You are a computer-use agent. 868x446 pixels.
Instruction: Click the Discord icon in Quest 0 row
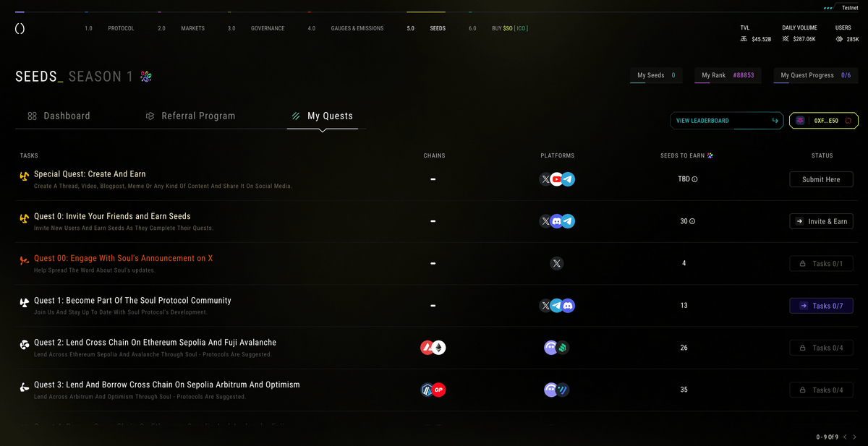556,222
